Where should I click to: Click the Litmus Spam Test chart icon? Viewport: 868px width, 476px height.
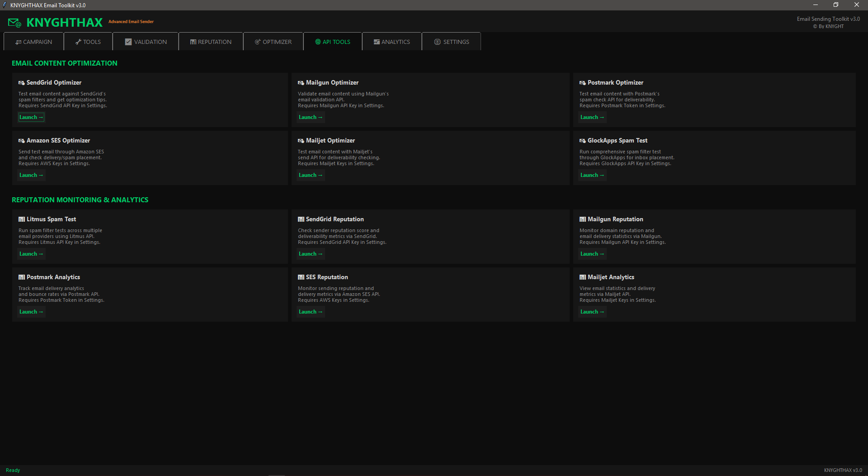click(22, 219)
